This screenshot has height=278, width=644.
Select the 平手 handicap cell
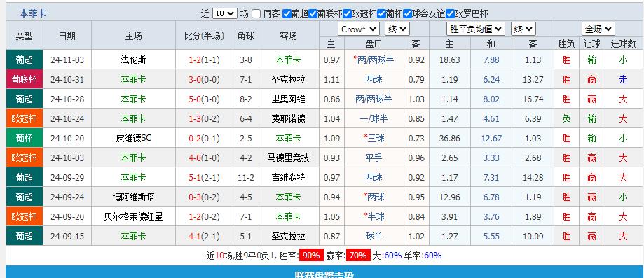pos(374,158)
